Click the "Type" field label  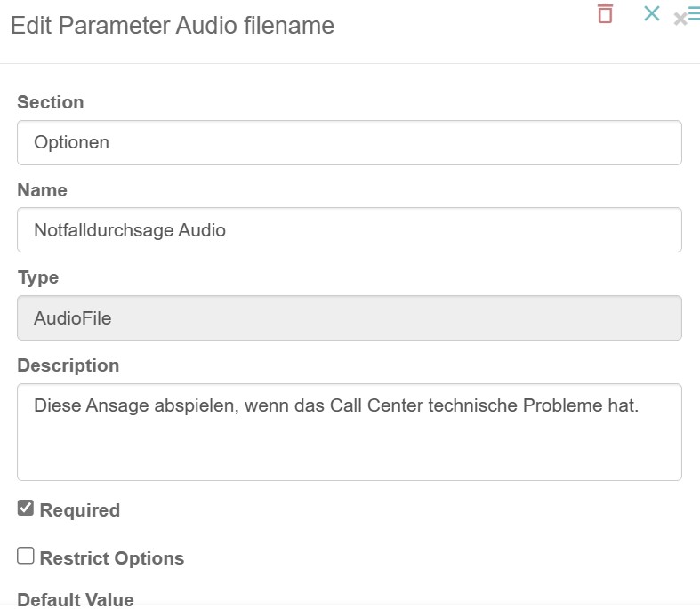[x=38, y=277]
